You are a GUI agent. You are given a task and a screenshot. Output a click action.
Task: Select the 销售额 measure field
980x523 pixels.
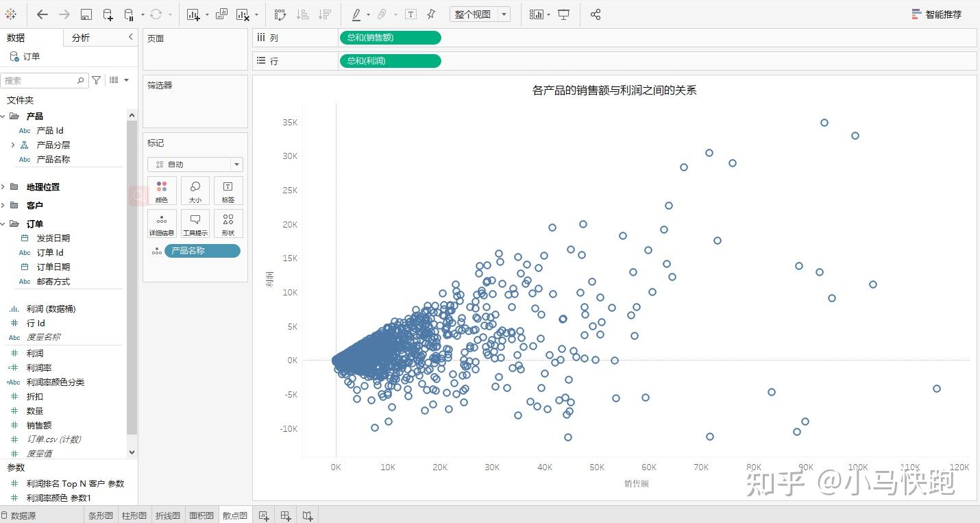click(x=39, y=425)
